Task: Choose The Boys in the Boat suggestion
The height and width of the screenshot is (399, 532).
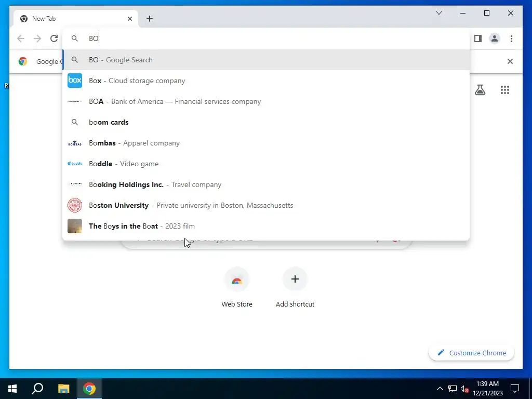Action: tap(266, 226)
